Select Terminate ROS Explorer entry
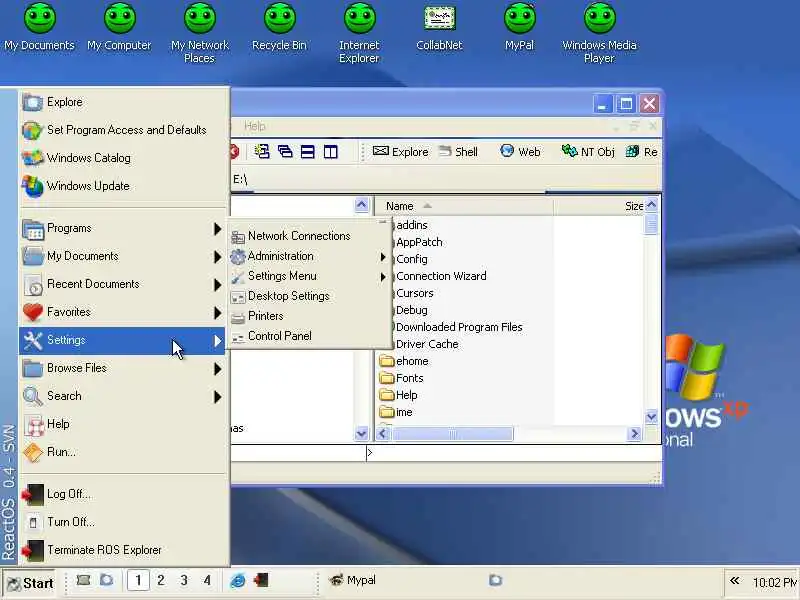The height and width of the screenshot is (600, 800). (x=122, y=550)
